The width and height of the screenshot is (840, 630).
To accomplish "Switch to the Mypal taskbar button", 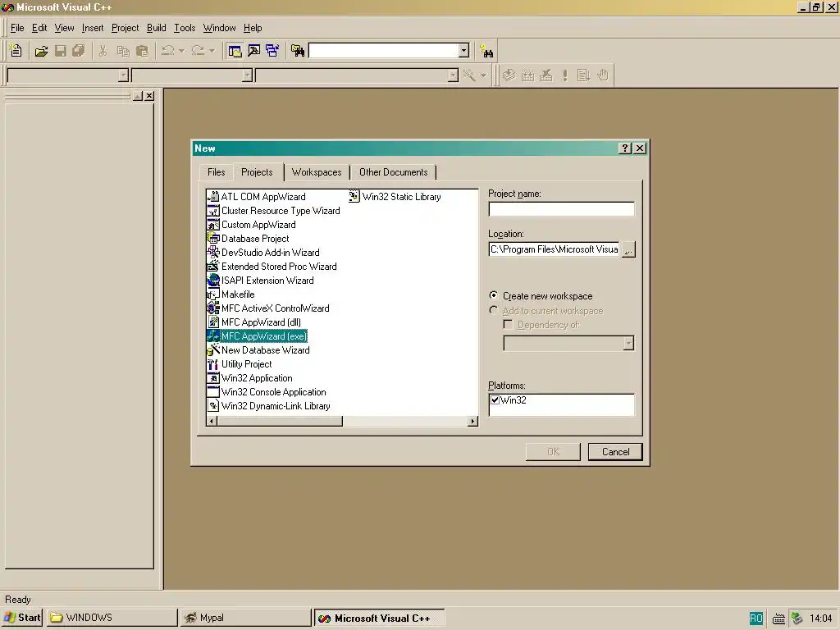I will pyautogui.click(x=245, y=618).
